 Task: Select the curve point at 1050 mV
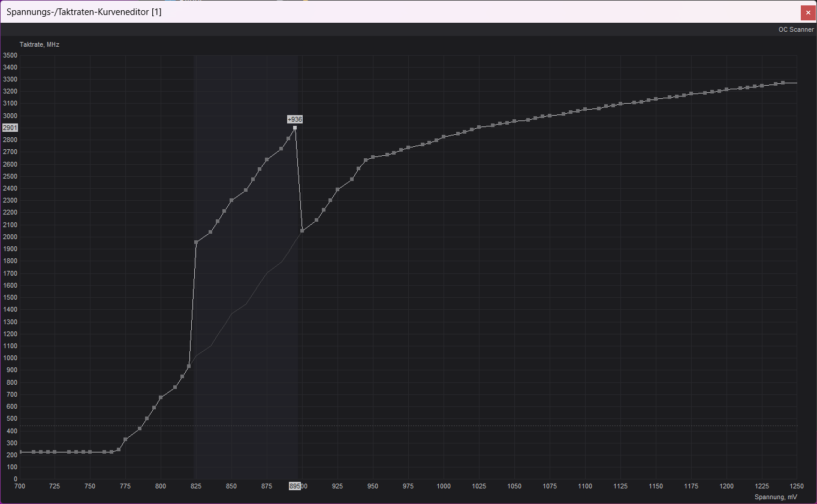(514, 121)
